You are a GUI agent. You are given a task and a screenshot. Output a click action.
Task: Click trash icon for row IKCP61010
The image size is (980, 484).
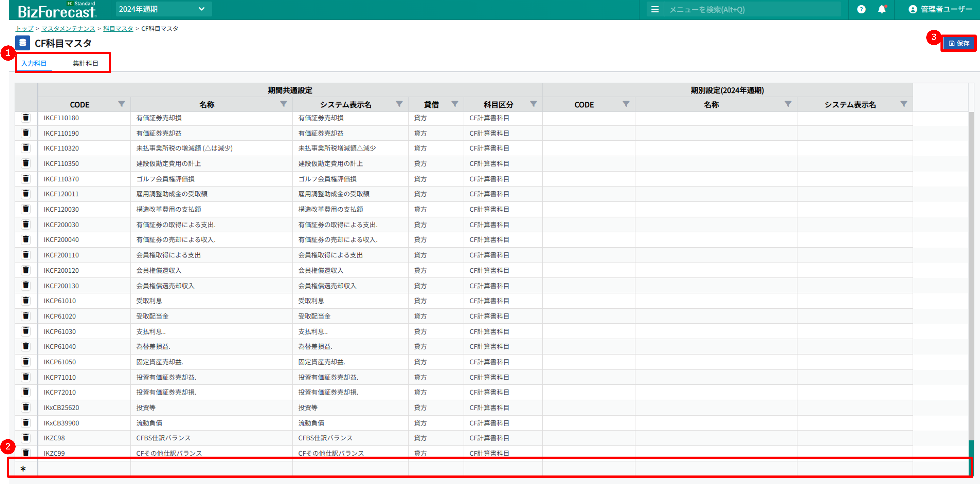click(x=26, y=300)
